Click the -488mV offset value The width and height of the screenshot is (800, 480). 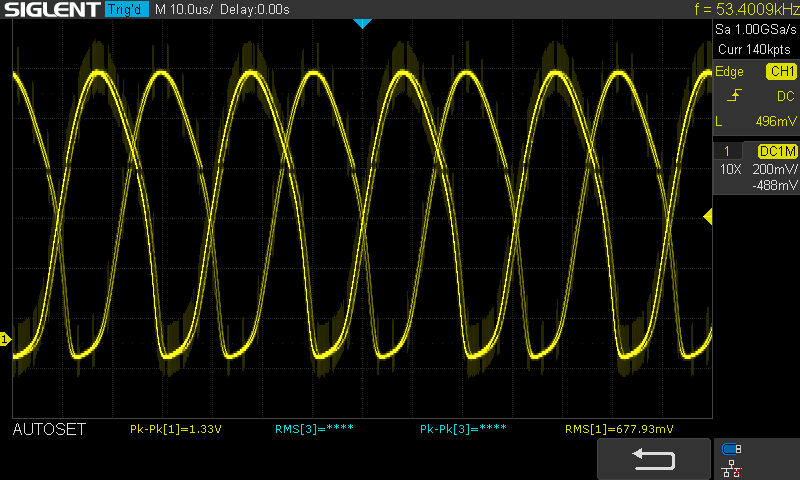pyautogui.click(x=774, y=185)
